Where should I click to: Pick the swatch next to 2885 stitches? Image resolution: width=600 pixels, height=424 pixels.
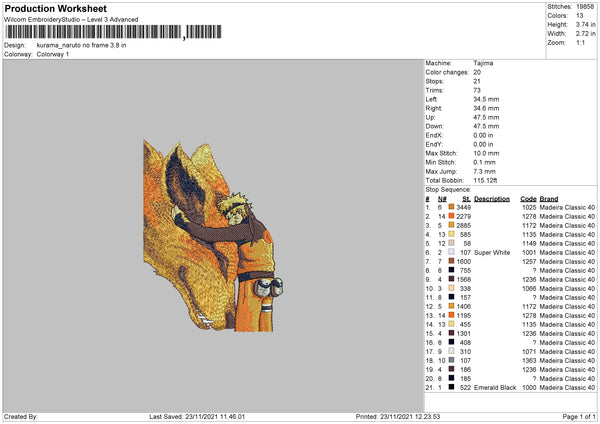(x=451, y=225)
